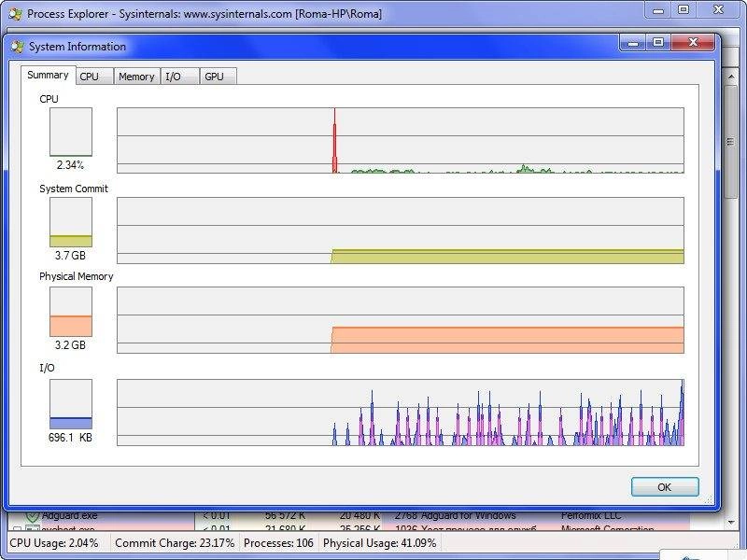Click the System Information window icon
The image size is (747, 560).
(18, 47)
